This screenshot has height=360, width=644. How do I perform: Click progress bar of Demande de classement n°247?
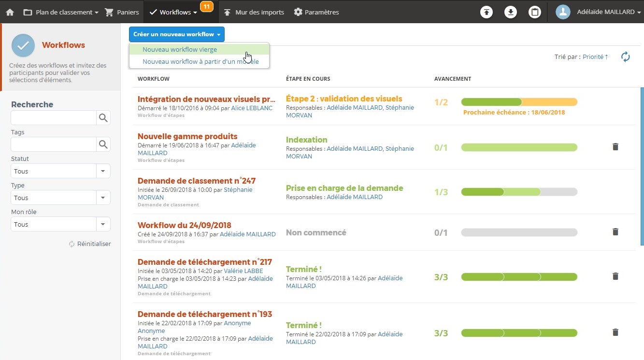point(519,192)
